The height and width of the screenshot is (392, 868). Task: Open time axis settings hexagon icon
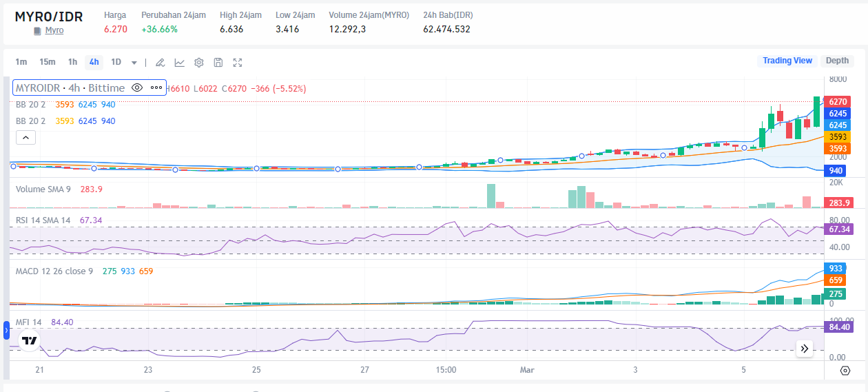(845, 371)
